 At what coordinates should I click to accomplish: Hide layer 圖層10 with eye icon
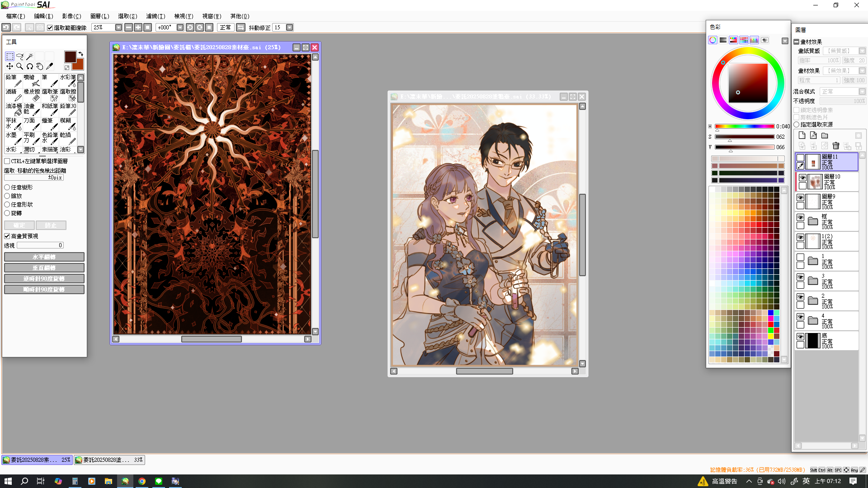pyautogui.click(x=802, y=178)
